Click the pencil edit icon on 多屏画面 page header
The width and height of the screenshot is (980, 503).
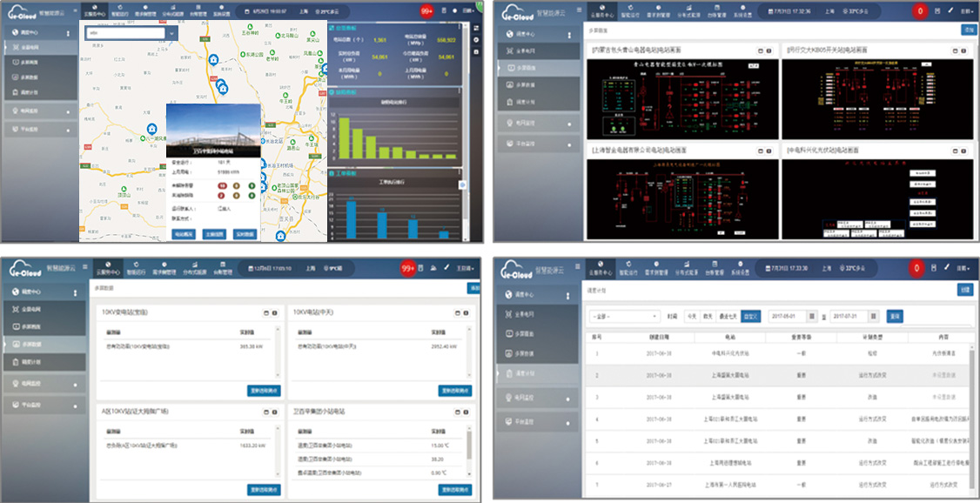pyautogui.click(x=949, y=11)
